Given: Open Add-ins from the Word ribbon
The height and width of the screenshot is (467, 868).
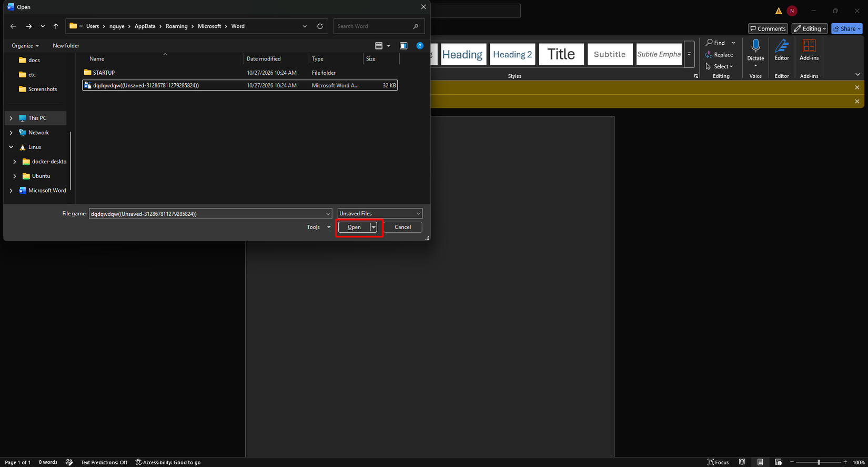Looking at the screenshot, I should click(x=809, y=51).
